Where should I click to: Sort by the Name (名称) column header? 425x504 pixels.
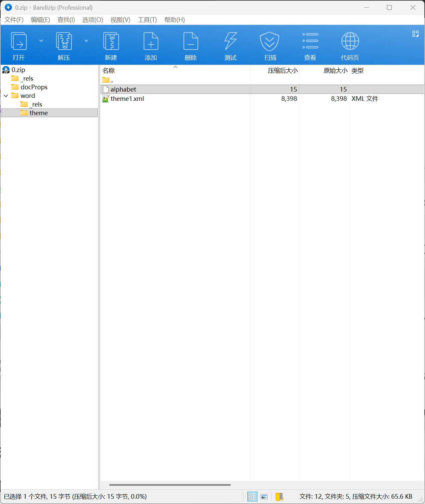(109, 71)
